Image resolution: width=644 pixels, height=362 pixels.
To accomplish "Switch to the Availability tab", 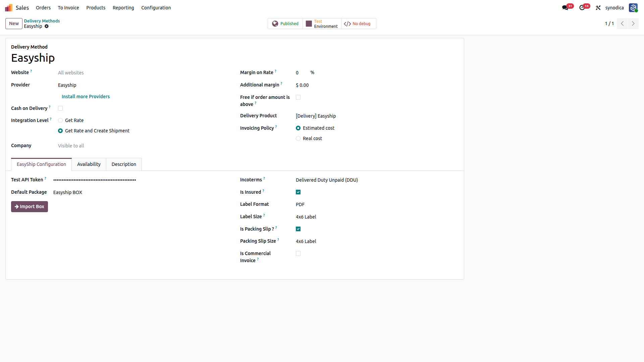I will click(89, 164).
